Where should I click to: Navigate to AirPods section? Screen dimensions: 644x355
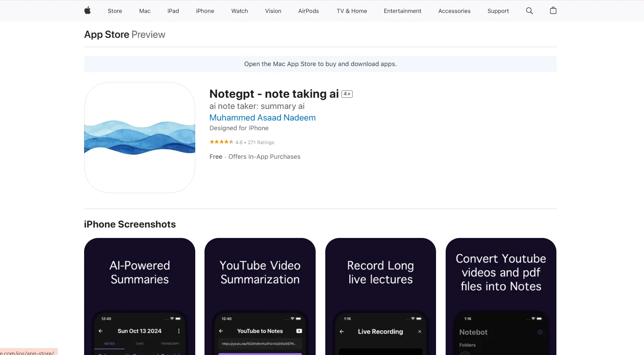point(308,11)
